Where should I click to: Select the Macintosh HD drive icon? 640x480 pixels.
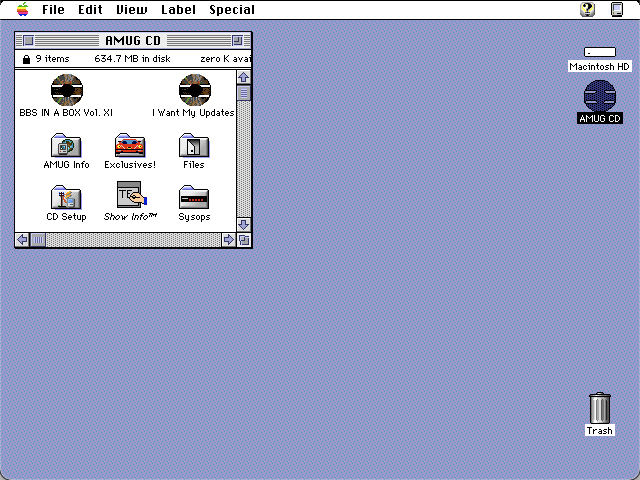[x=600, y=52]
